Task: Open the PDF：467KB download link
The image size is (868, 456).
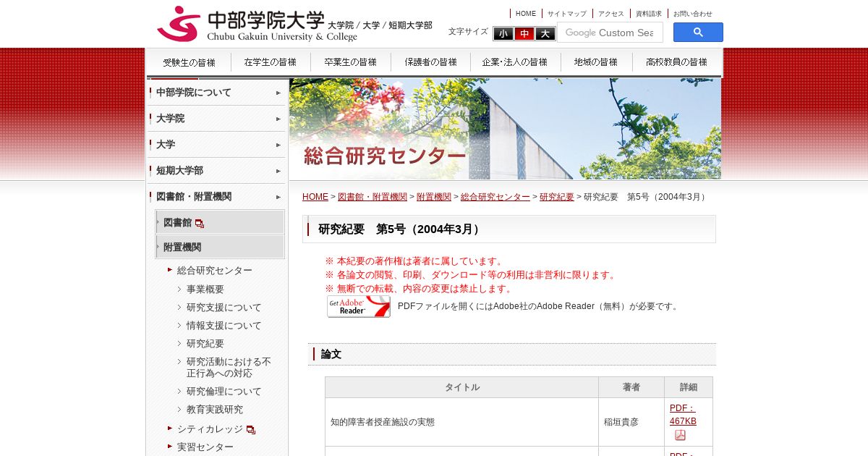Action: point(683,415)
